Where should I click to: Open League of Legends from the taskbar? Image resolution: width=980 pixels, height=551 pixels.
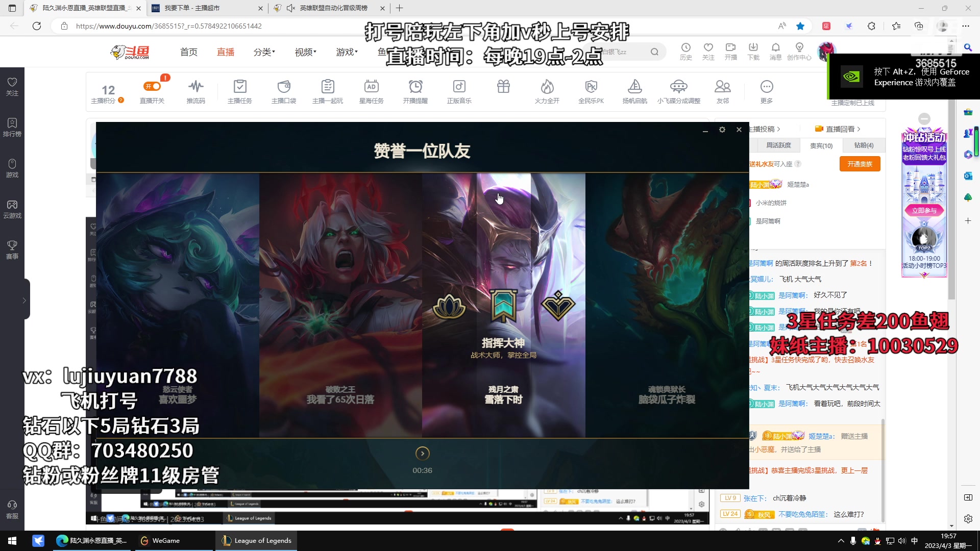[257, 541]
